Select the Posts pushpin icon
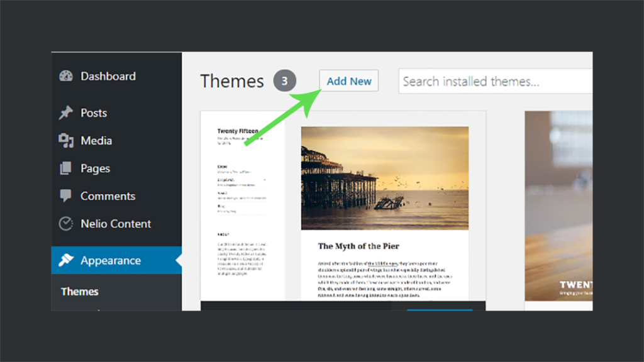Viewport: 644px width, 362px height. pyautogui.click(x=65, y=112)
